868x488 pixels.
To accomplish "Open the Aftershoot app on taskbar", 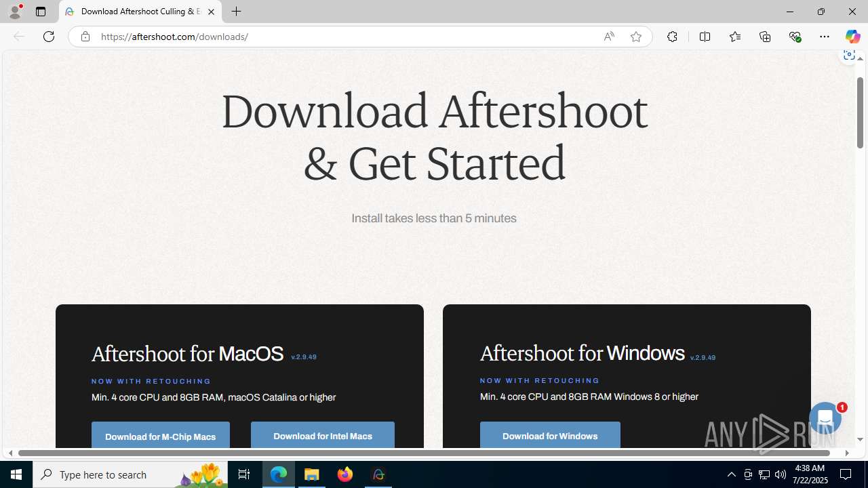I will [x=378, y=474].
